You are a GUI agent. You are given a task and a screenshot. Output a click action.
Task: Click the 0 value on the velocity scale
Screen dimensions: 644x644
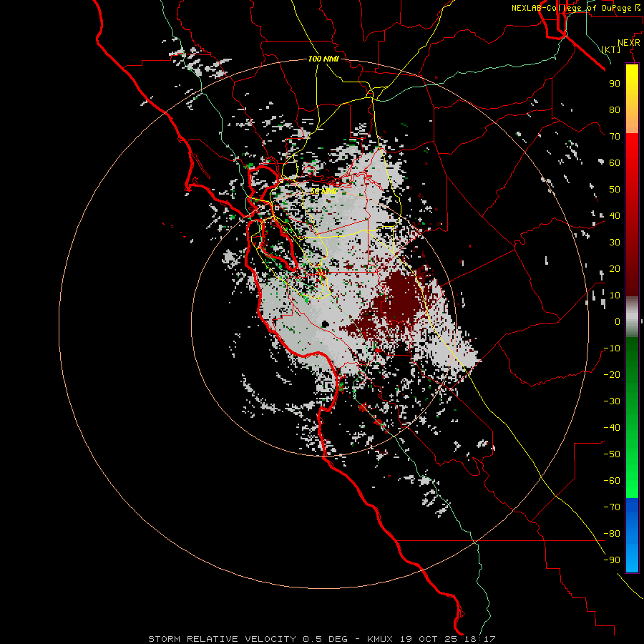[618, 321]
